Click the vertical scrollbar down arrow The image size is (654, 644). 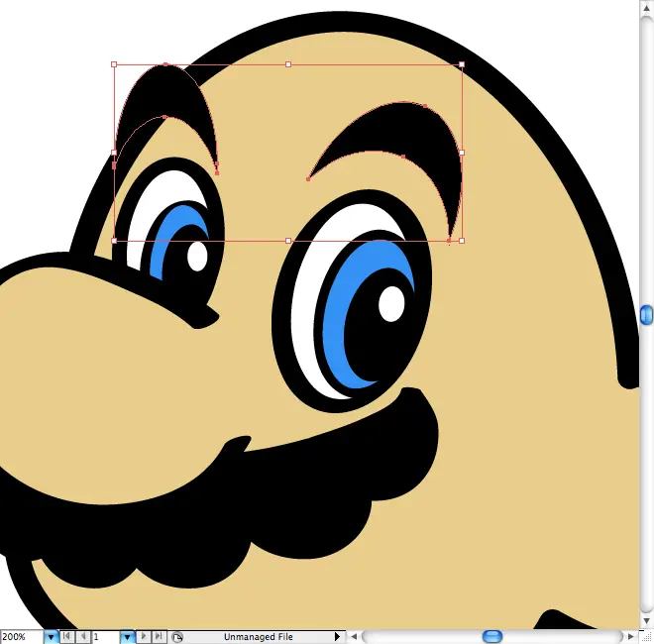tap(646, 621)
